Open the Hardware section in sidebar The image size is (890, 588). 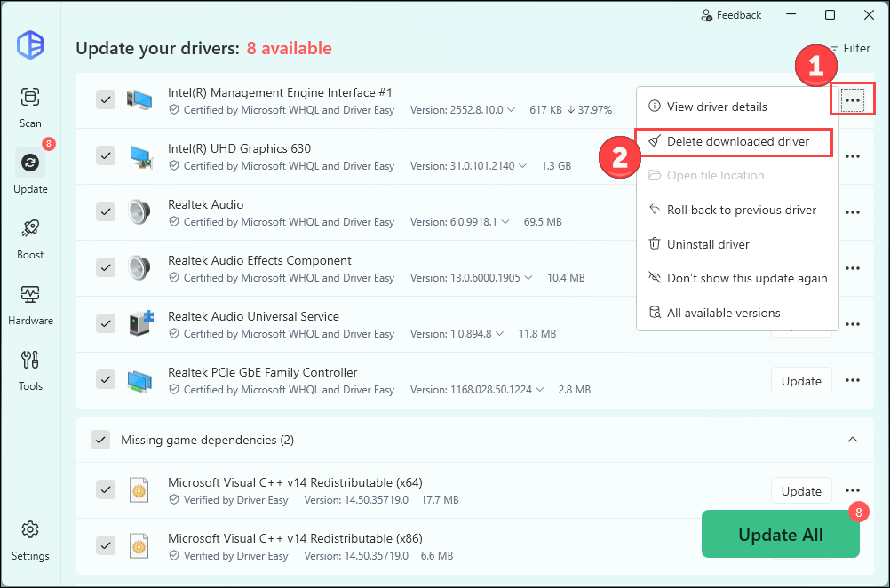coord(30,303)
